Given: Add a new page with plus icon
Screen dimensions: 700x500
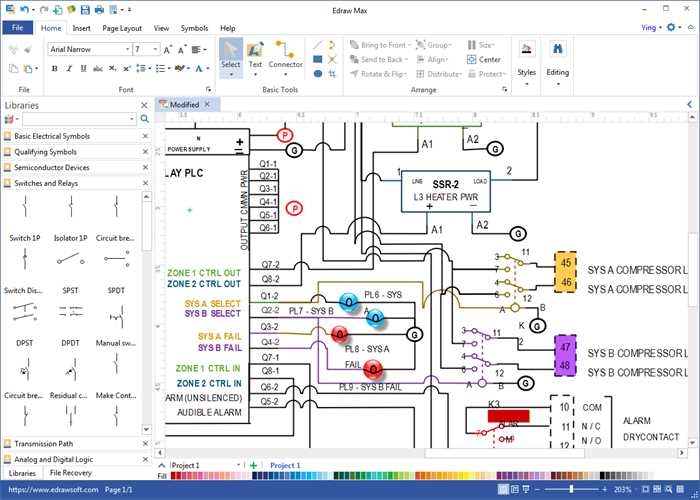Looking at the screenshot, I should [x=254, y=466].
